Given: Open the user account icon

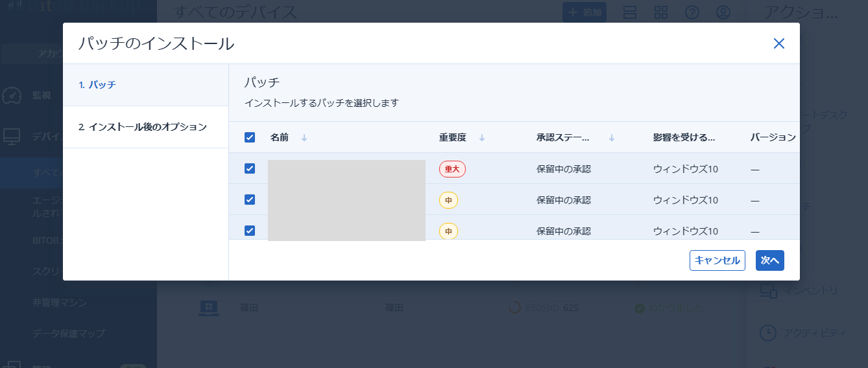Looking at the screenshot, I should [x=723, y=12].
